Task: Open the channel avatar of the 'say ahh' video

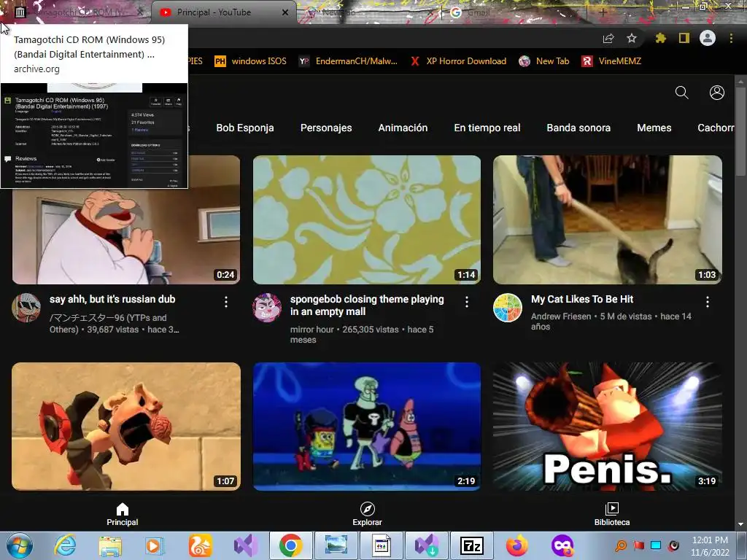Action: 26,308
